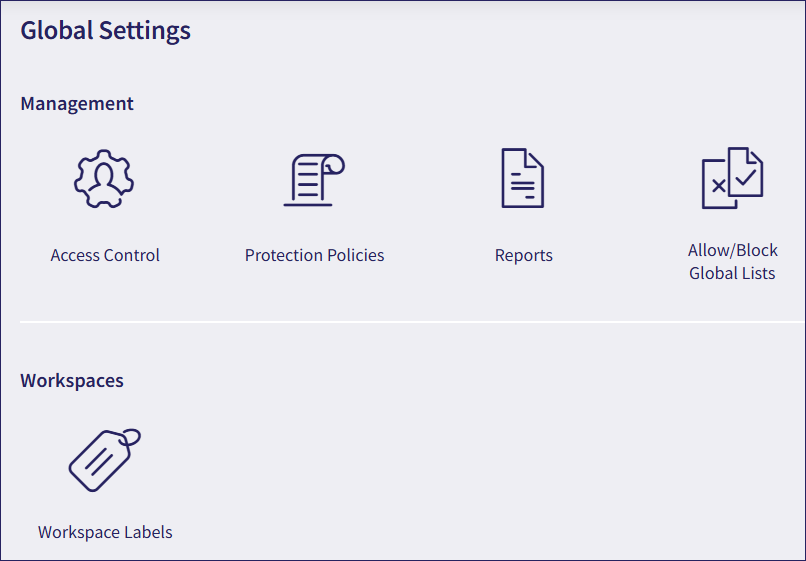Image resolution: width=806 pixels, height=561 pixels.
Task: Click the Global Settings page title
Action: 105,30
